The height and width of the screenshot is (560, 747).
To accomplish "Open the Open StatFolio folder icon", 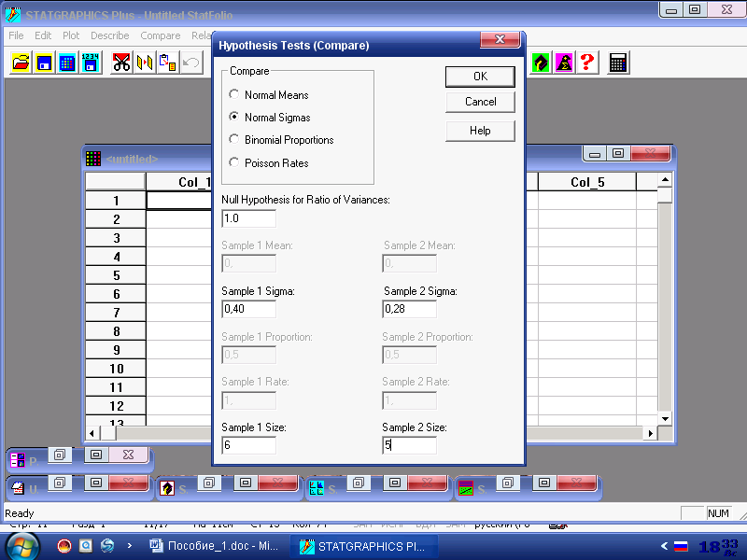I will coord(21,63).
